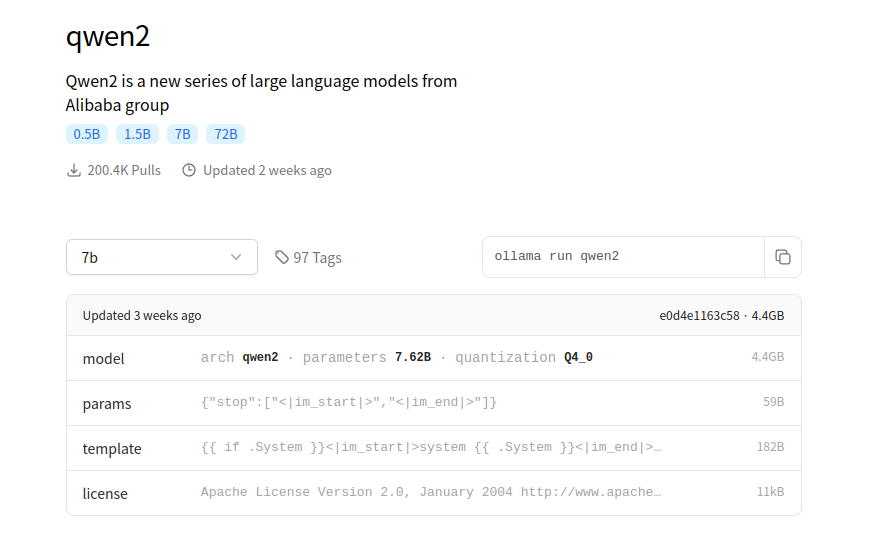
Task: Open the Apache license row
Action: click(434, 493)
